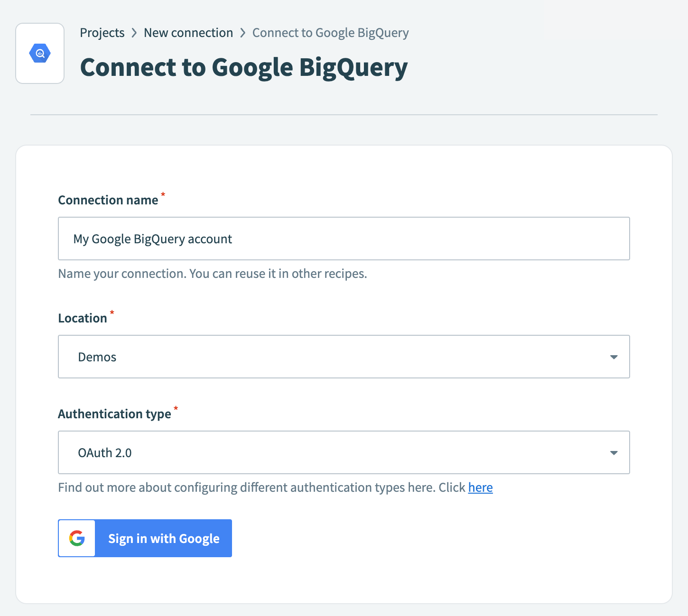Open the OAuth 2.0 authentication selector
This screenshot has height=616, width=688.
(x=344, y=452)
